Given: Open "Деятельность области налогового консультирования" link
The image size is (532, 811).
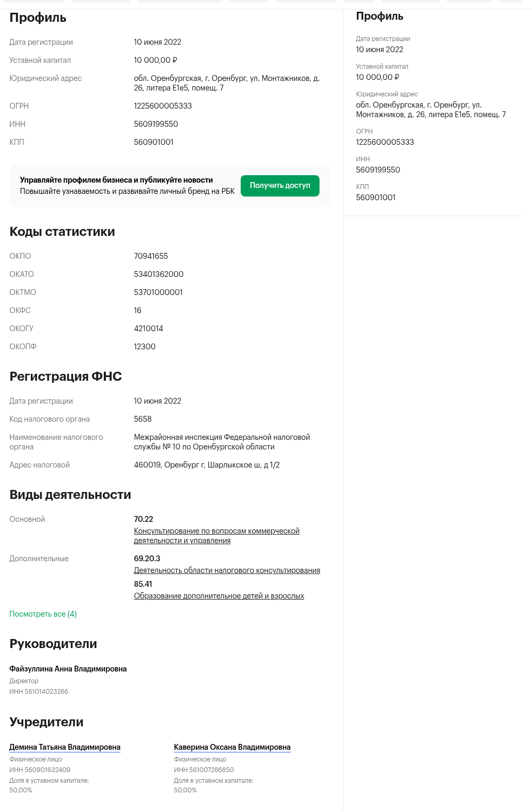Looking at the screenshot, I should pyautogui.click(x=227, y=570).
